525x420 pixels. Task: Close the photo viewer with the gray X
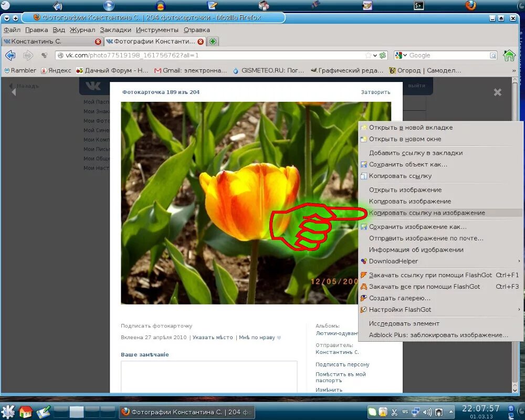coord(498,92)
